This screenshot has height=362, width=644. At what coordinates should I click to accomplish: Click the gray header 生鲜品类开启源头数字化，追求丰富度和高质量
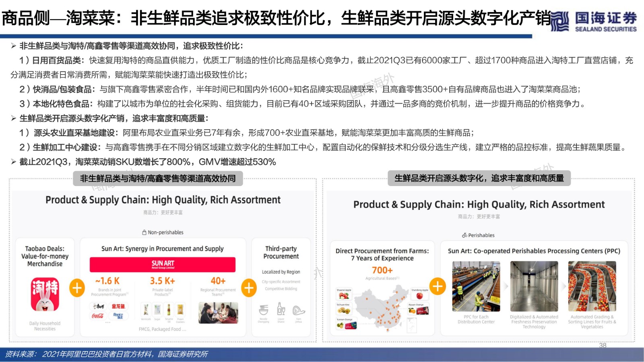pos(479,178)
